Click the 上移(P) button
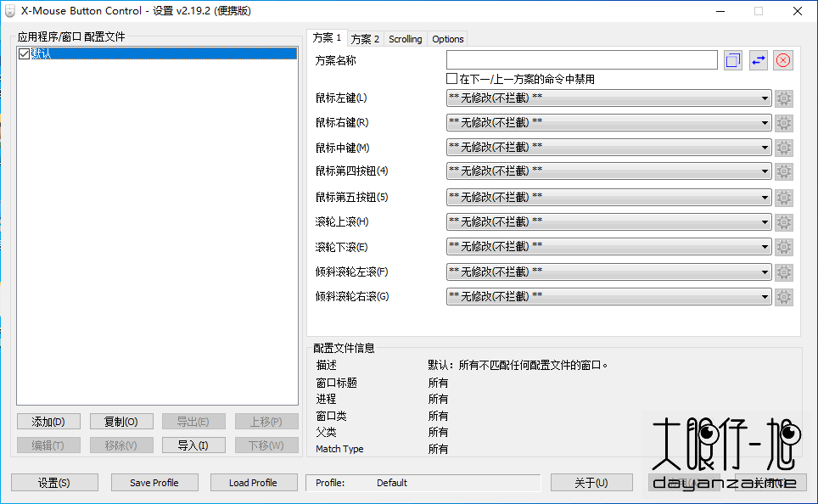This screenshot has width=818, height=504. pyautogui.click(x=266, y=422)
